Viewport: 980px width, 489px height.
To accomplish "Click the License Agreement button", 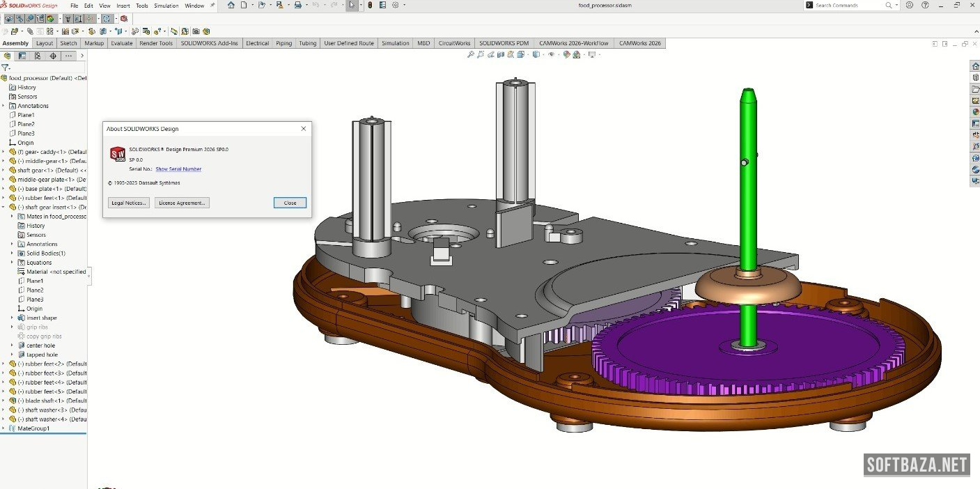I will click(182, 203).
